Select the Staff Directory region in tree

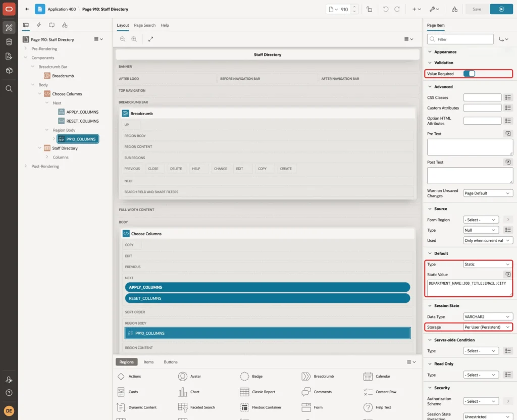pyautogui.click(x=65, y=148)
